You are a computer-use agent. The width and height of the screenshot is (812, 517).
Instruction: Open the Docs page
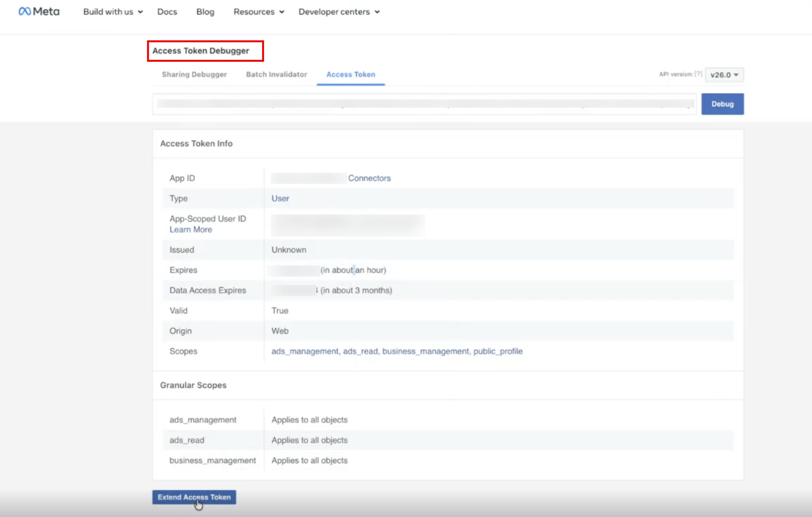[167, 12]
